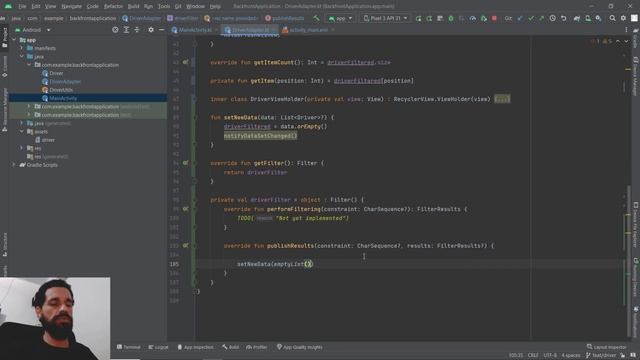The height and width of the screenshot is (360, 640).
Task: Open the app run configuration dropdown
Action: point(340,18)
